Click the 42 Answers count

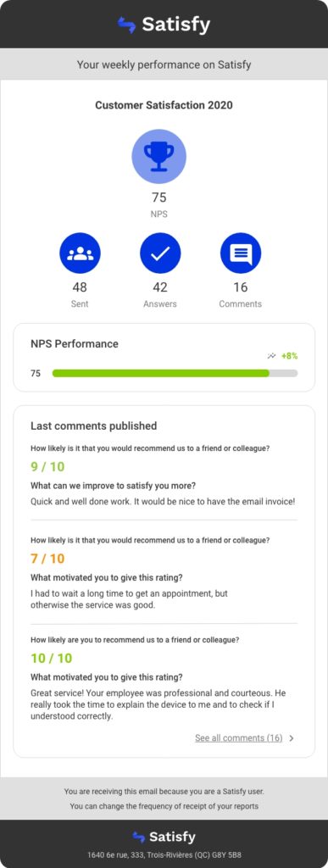point(160,287)
